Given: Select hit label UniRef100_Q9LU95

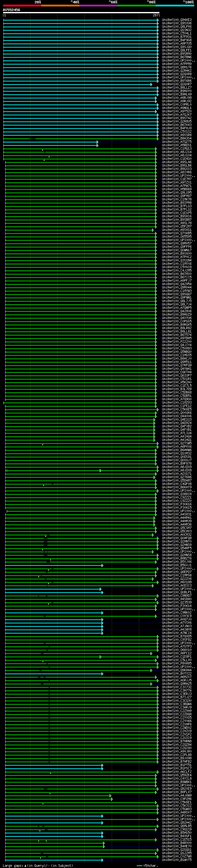Looking at the screenshot, I should [176, 193].
